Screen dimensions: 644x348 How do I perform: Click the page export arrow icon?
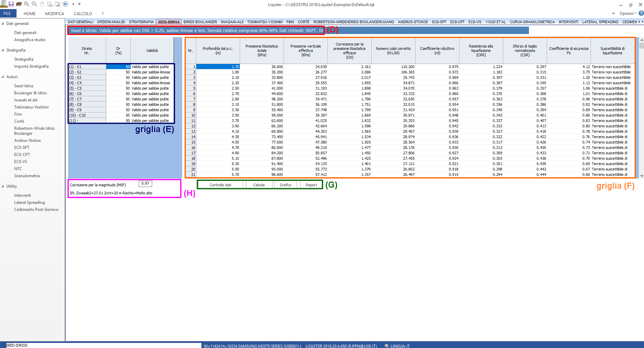[57, 4]
